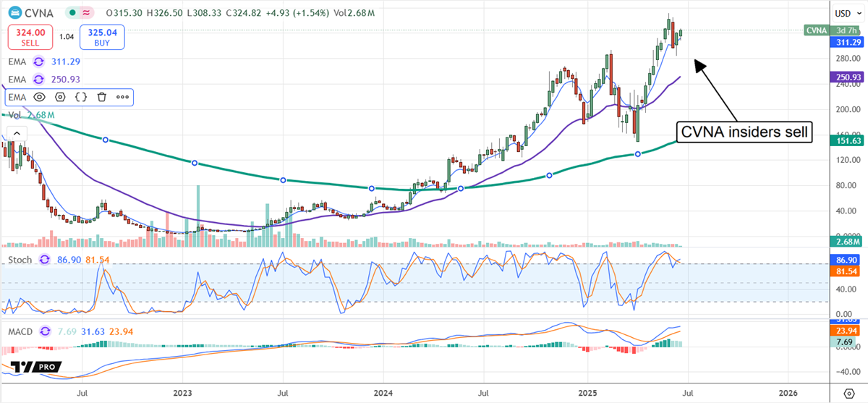Remove the selected EMA with trash icon
868x403 pixels.
click(102, 97)
